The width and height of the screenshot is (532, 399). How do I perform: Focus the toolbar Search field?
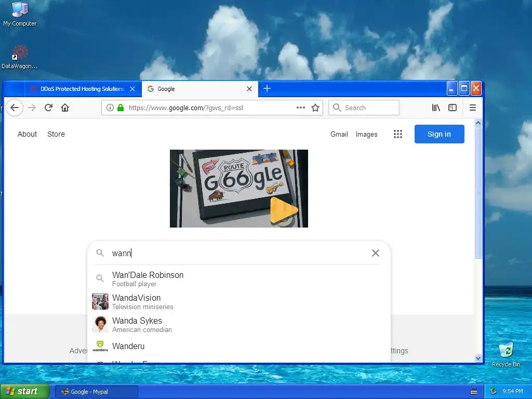(x=364, y=108)
